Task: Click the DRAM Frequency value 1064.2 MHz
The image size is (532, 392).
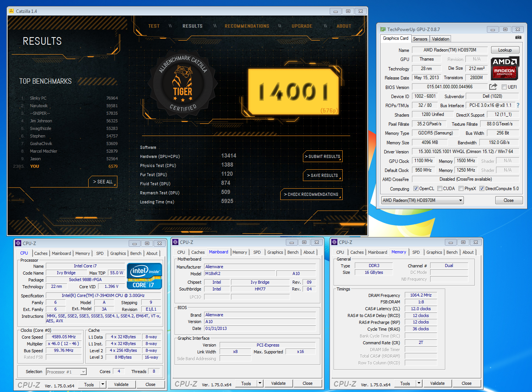Action: [421, 295]
